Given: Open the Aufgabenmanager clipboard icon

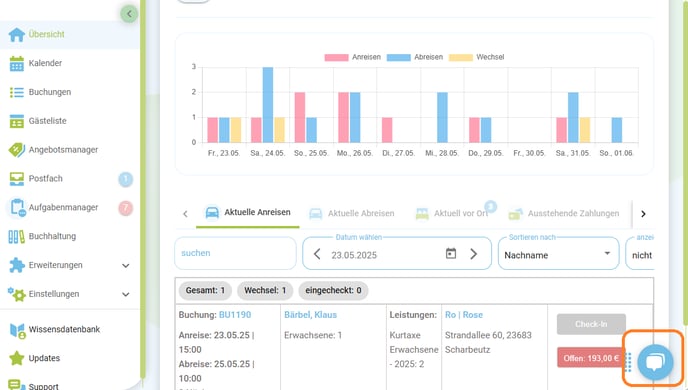Looking at the screenshot, I should (x=18, y=208).
